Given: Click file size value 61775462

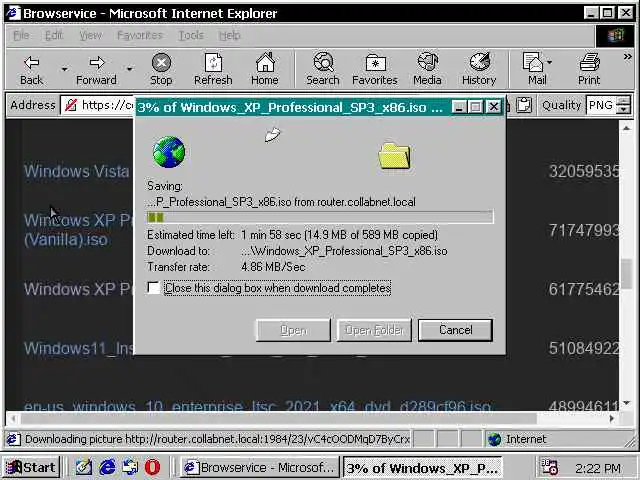Looking at the screenshot, I should [584, 289].
